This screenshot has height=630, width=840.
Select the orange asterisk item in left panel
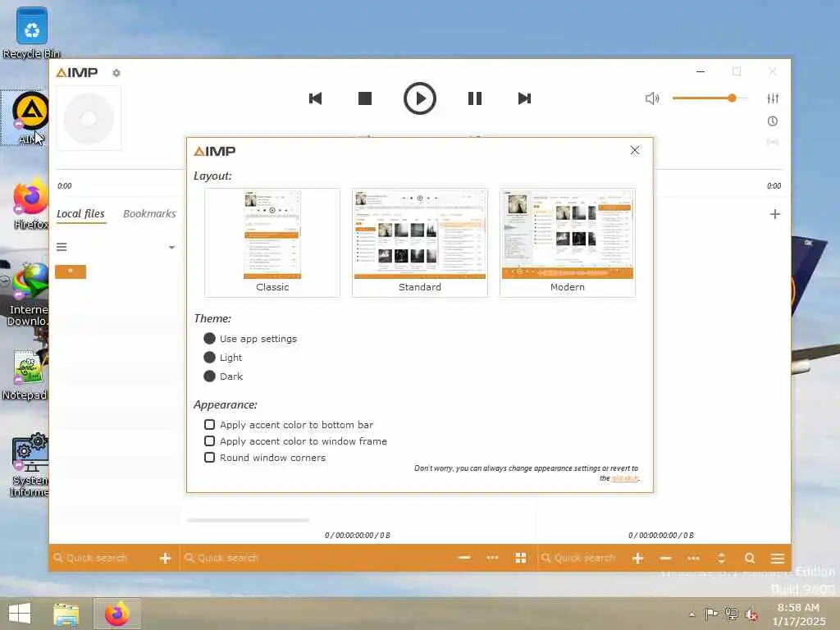tap(71, 272)
